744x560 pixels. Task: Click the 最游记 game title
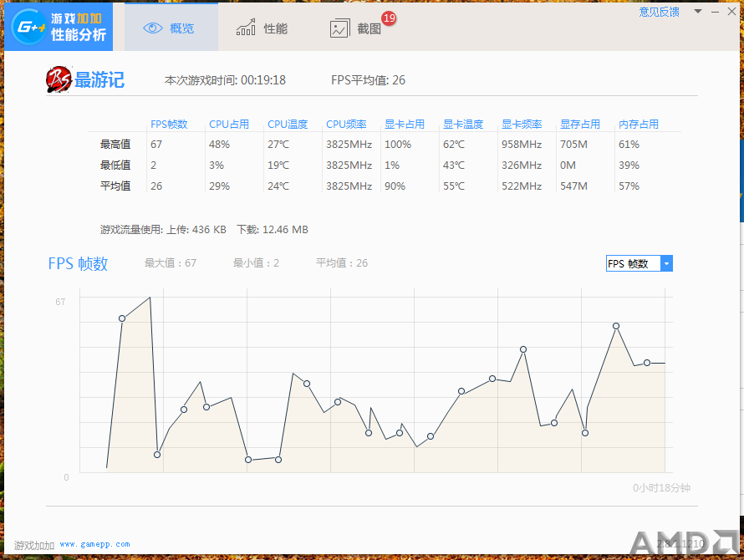(99, 79)
